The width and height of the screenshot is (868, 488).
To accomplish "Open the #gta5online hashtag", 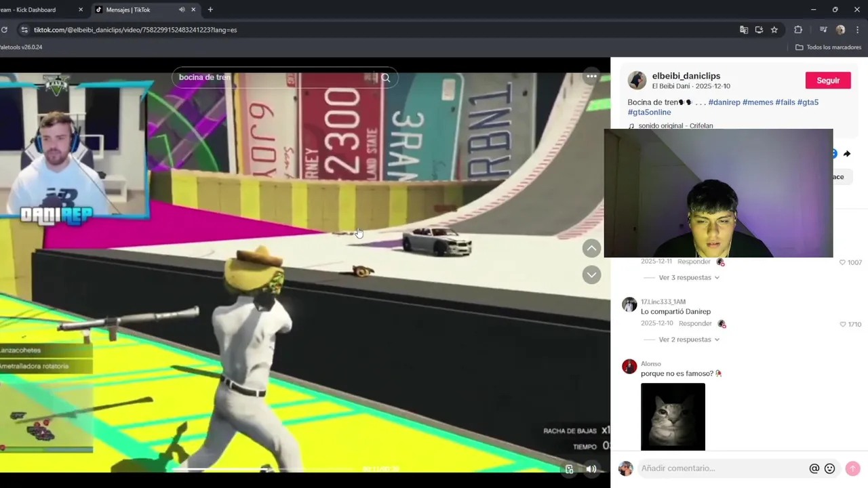I will (649, 113).
